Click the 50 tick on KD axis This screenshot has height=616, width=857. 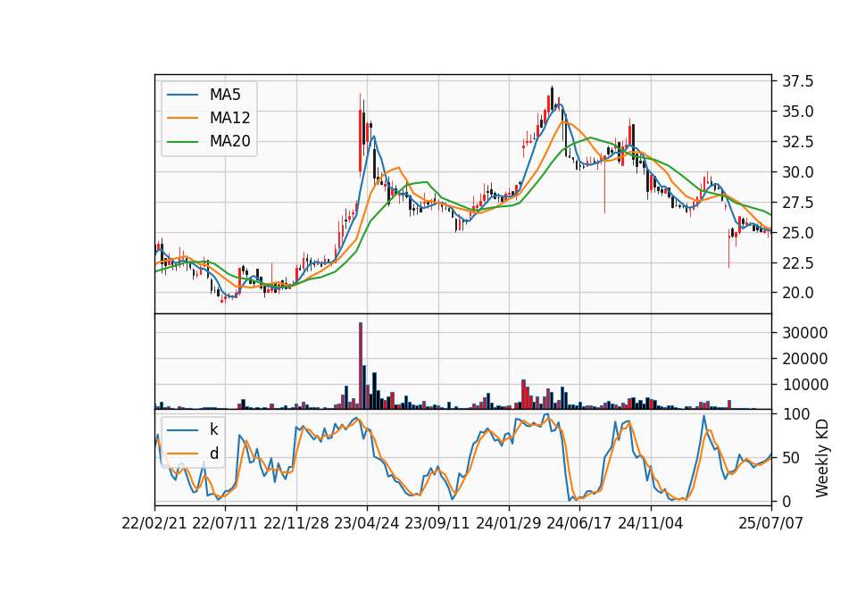(790, 458)
